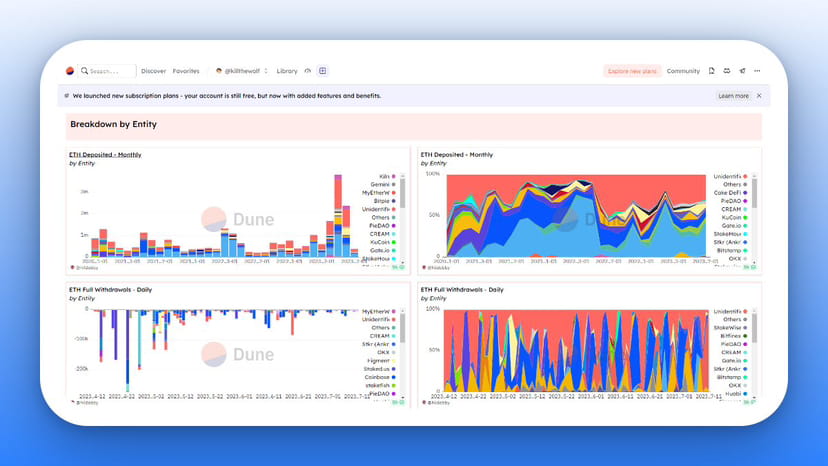This screenshot has width=828, height=466.
Task: Click PieDAO purple swatch in withdrawals area legend
Action: (745, 344)
